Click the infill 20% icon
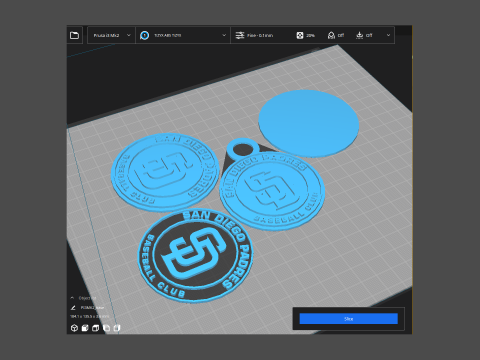 click(300, 35)
